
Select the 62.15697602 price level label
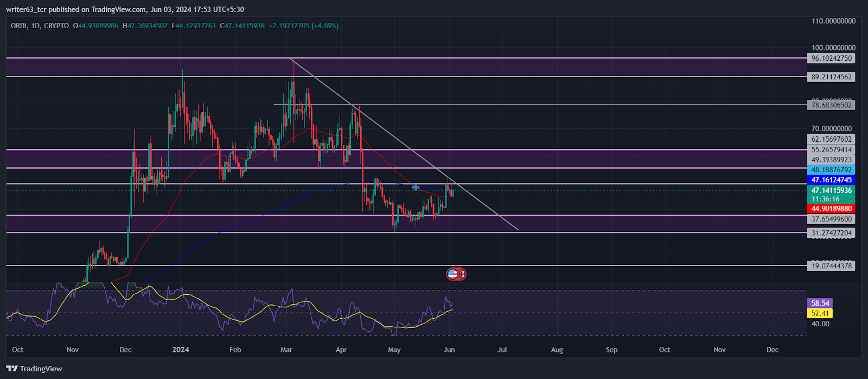click(832, 139)
